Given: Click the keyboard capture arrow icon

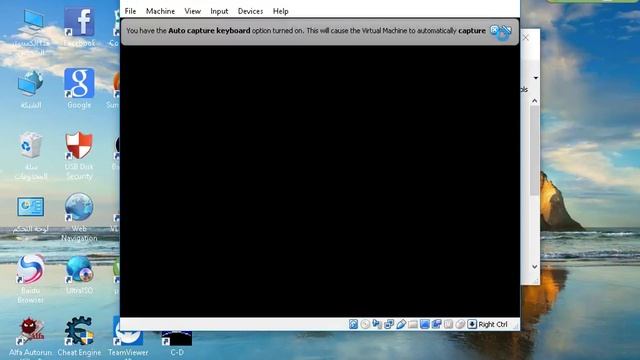Looking at the screenshot, I should coord(472,324).
